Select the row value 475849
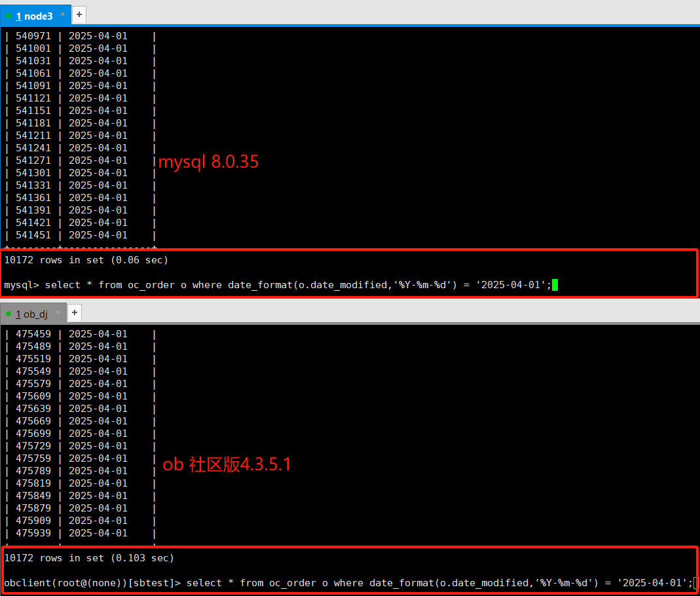This screenshot has width=700, height=596. pyautogui.click(x=33, y=496)
